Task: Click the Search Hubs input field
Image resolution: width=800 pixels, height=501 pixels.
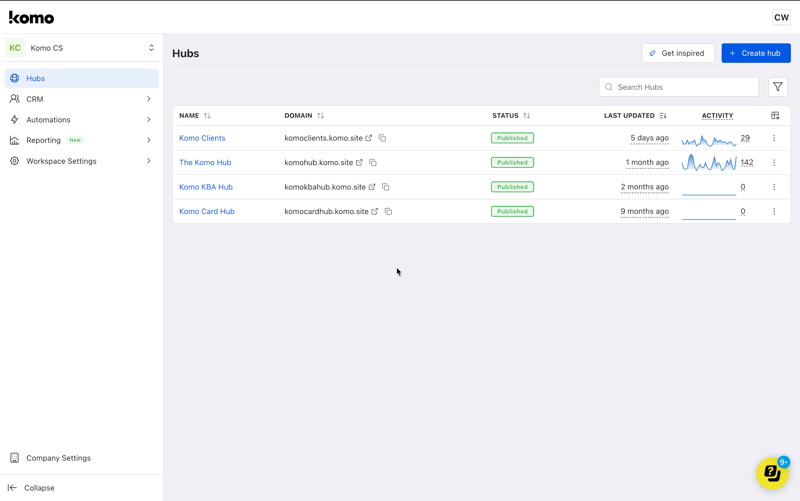Action: pyautogui.click(x=685, y=87)
